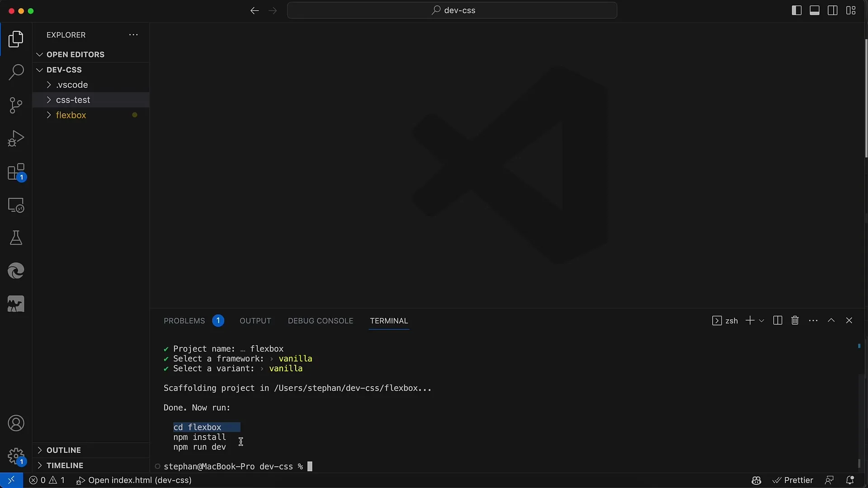The image size is (868, 488).
Task: Click Open index.html (dev-css) status item
Action: click(134, 480)
